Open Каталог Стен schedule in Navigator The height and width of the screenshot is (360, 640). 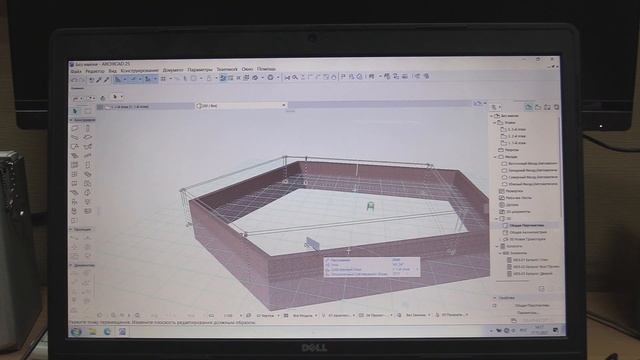[528, 260]
